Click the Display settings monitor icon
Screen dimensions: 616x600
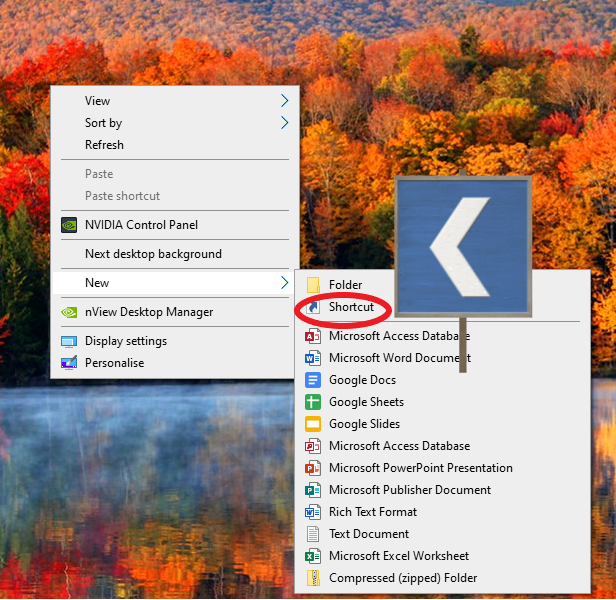(x=69, y=341)
